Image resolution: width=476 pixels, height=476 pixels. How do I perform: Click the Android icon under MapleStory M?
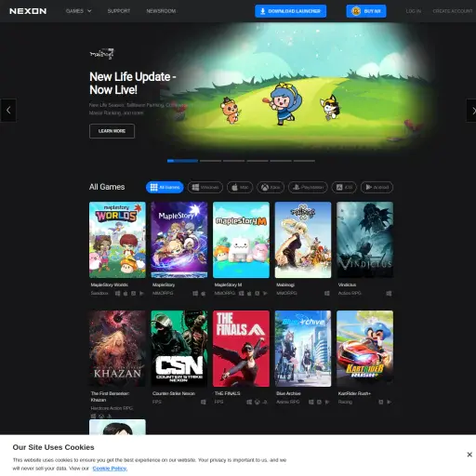tap(265, 293)
